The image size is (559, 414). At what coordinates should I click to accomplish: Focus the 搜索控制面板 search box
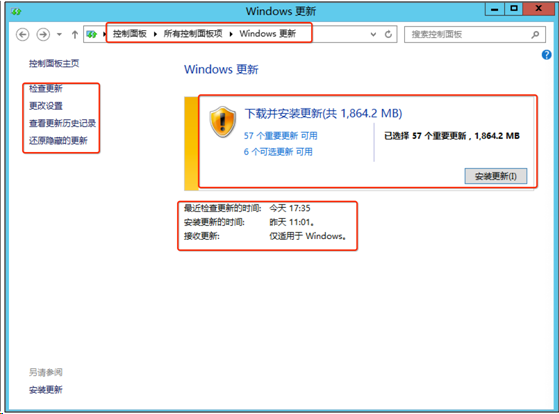[x=475, y=35]
